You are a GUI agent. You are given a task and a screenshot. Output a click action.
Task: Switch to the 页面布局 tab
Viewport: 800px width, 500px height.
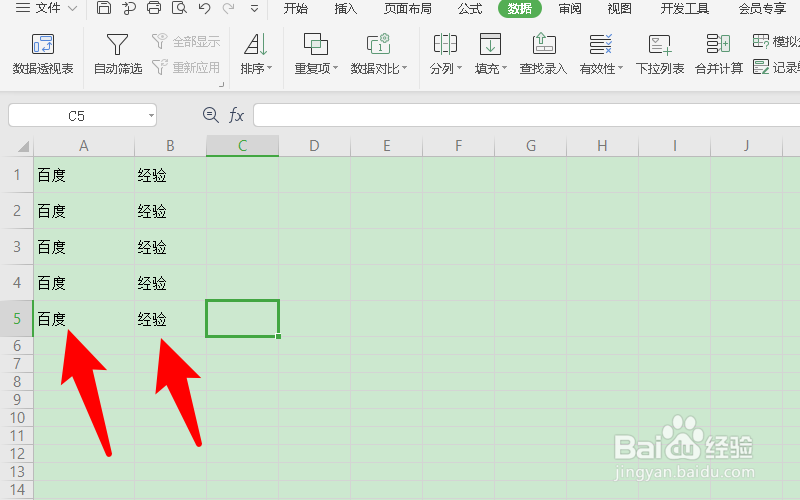pos(407,9)
